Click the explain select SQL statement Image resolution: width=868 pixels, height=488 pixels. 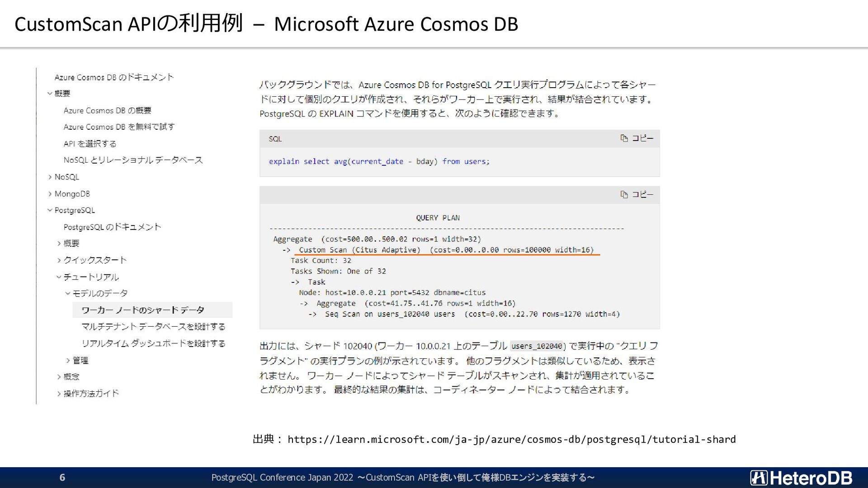(379, 162)
